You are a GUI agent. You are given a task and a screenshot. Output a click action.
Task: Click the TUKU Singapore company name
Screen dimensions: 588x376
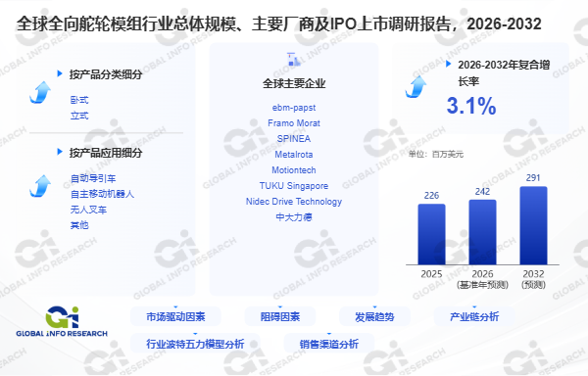click(x=294, y=186)
